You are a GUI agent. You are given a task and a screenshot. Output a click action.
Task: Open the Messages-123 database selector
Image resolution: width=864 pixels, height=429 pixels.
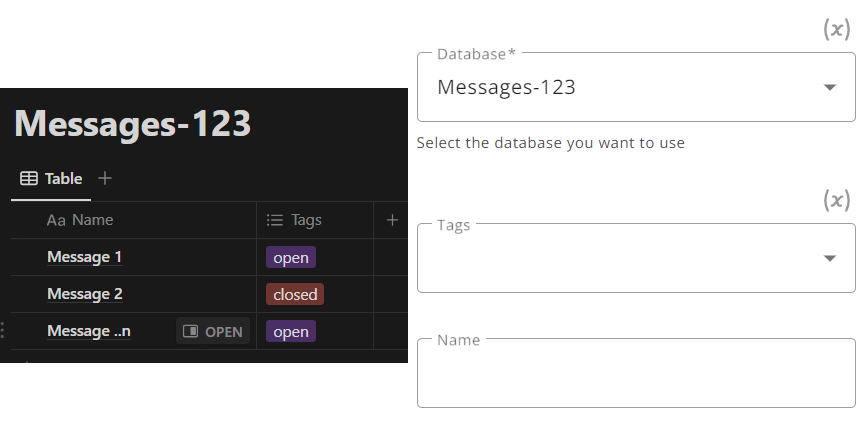(x=636, y=87)
